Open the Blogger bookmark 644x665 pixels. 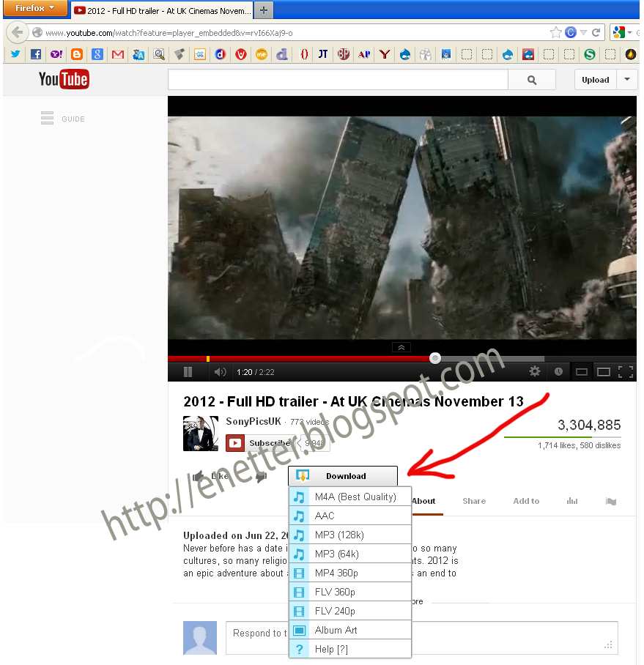click(77, 54)
